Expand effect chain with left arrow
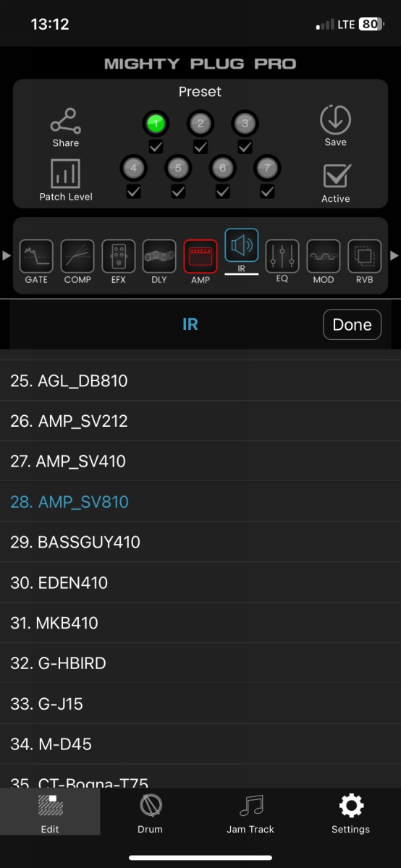Image resolution: width=401 pixels, height=868 pixels. point(7,255)
